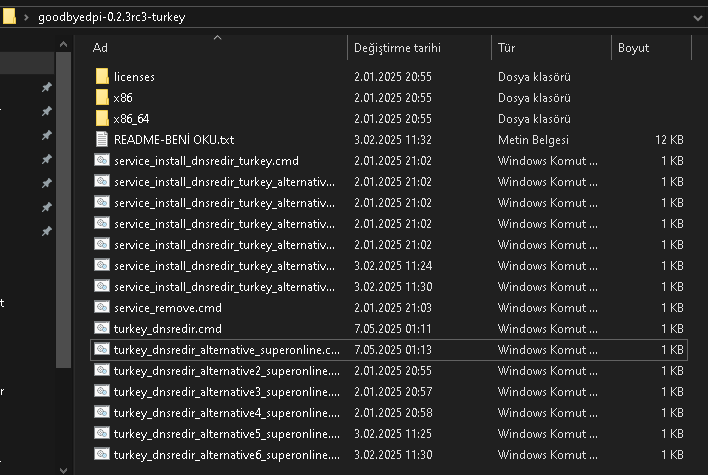Select the README-BENİ OKU.txt document icon
The width and height of the screenshot is (708, 475).
[x=102, y=140]
